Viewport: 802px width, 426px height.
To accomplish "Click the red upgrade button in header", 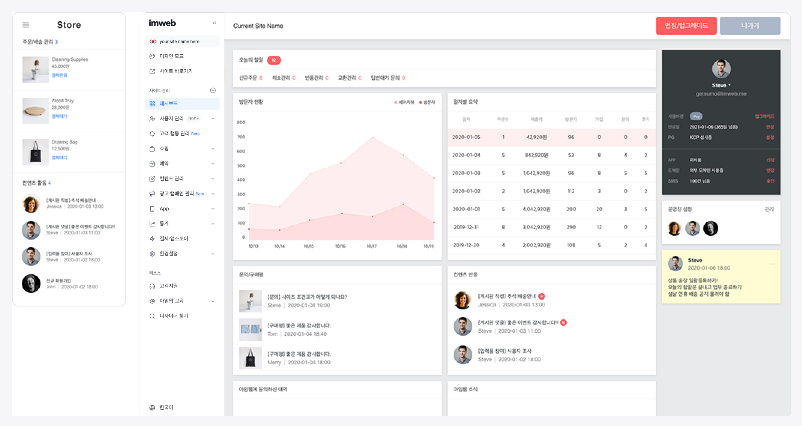I will coord(684,25).
